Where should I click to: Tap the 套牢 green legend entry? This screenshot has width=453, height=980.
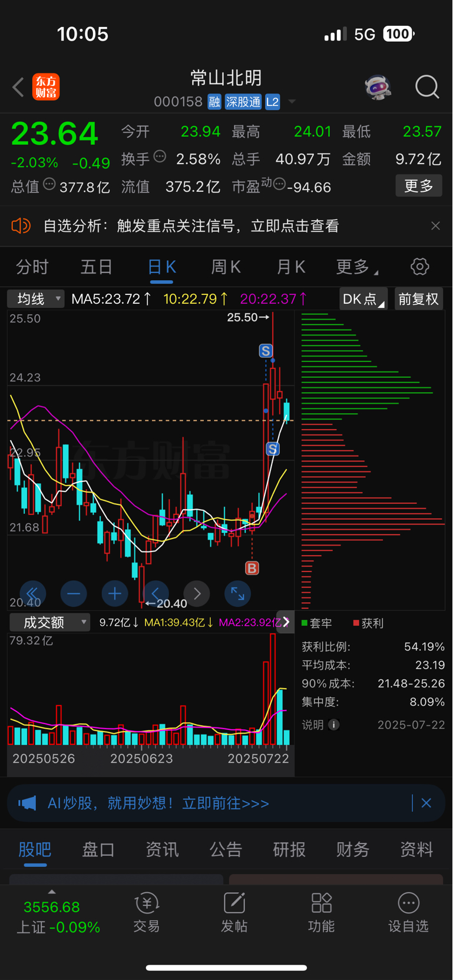pos(317,623)
